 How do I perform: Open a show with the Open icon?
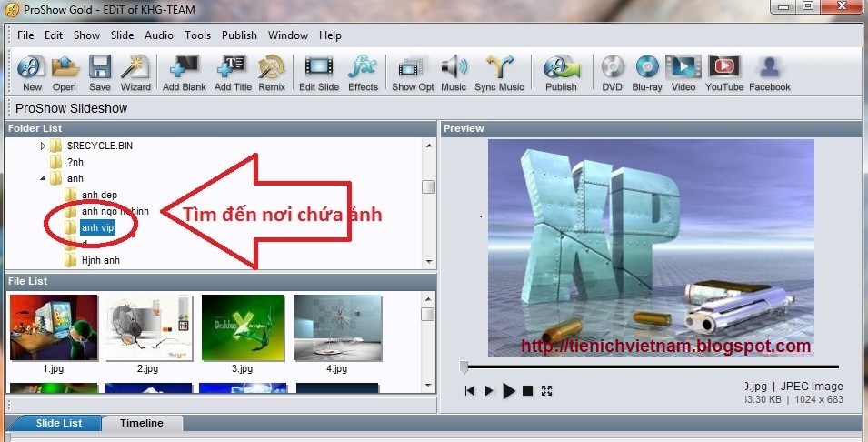click(x=65, y=73)
